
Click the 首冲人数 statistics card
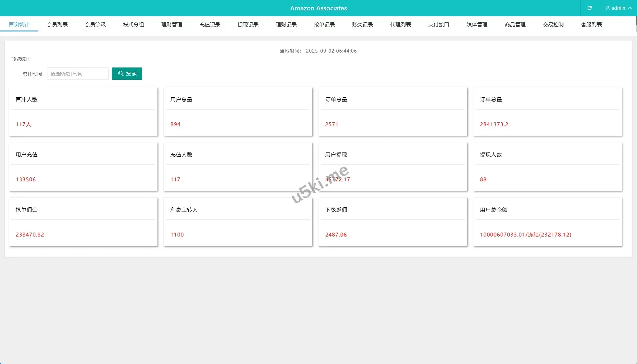point(83,112)
